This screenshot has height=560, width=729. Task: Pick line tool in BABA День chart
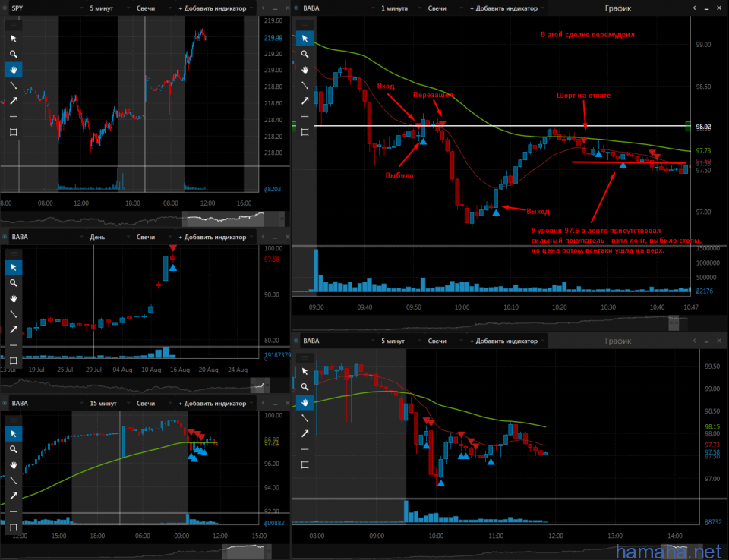(14, 314)
